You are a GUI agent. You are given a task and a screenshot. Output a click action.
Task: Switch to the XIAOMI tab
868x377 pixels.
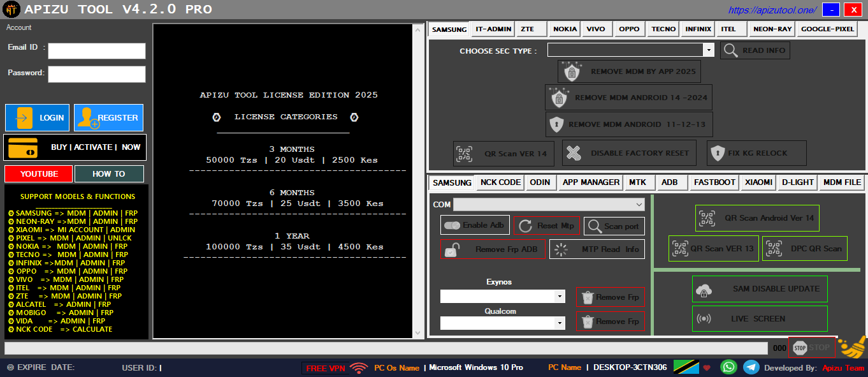[758, 182]
